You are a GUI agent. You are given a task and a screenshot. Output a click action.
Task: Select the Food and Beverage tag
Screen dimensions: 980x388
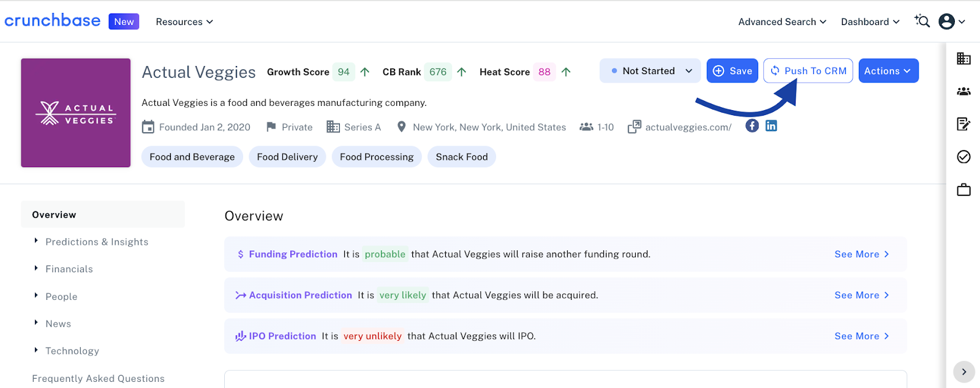(192, 157)
